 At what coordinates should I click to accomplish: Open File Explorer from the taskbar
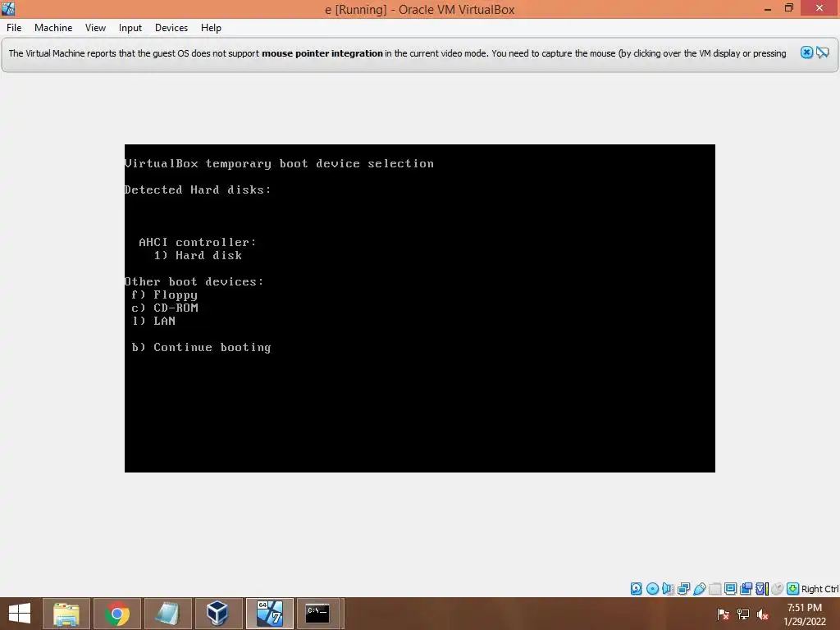(66, 614)
